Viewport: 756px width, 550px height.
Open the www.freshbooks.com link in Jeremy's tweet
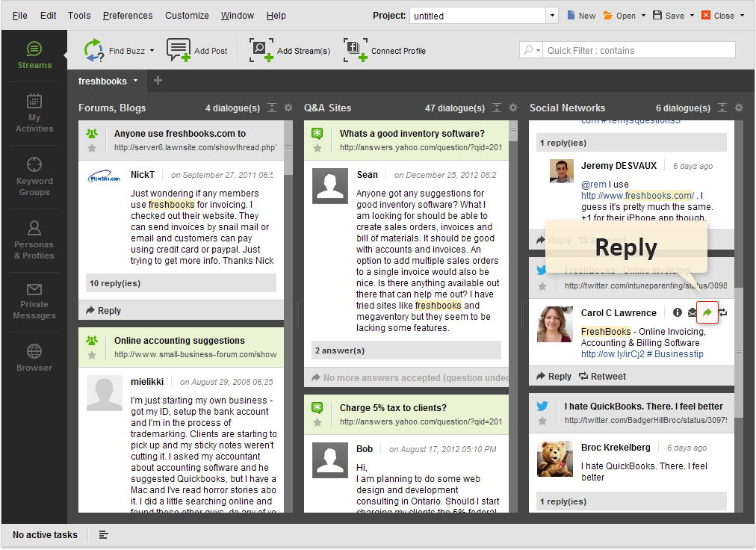pos(637,195)
